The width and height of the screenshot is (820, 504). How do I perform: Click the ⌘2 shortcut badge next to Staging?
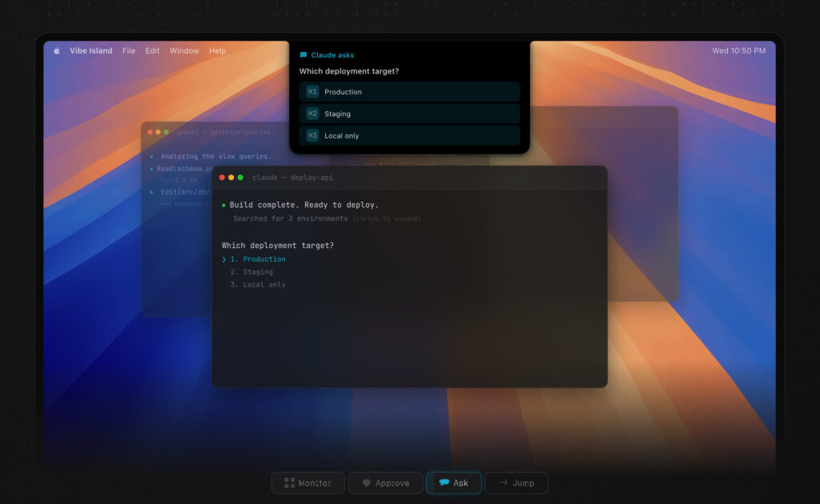coord(312,113)
